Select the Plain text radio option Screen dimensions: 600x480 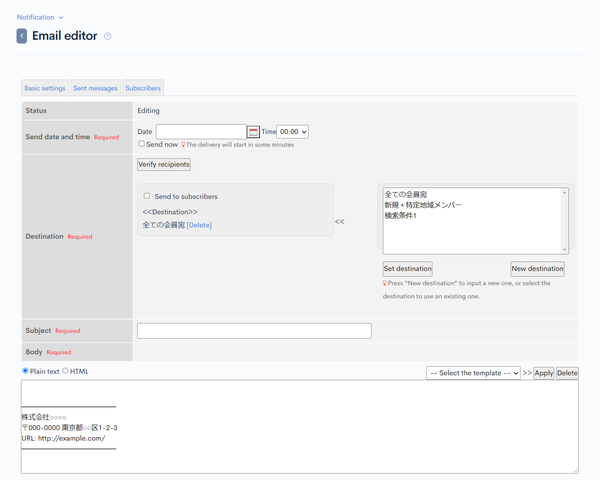(x=25, y=371)
